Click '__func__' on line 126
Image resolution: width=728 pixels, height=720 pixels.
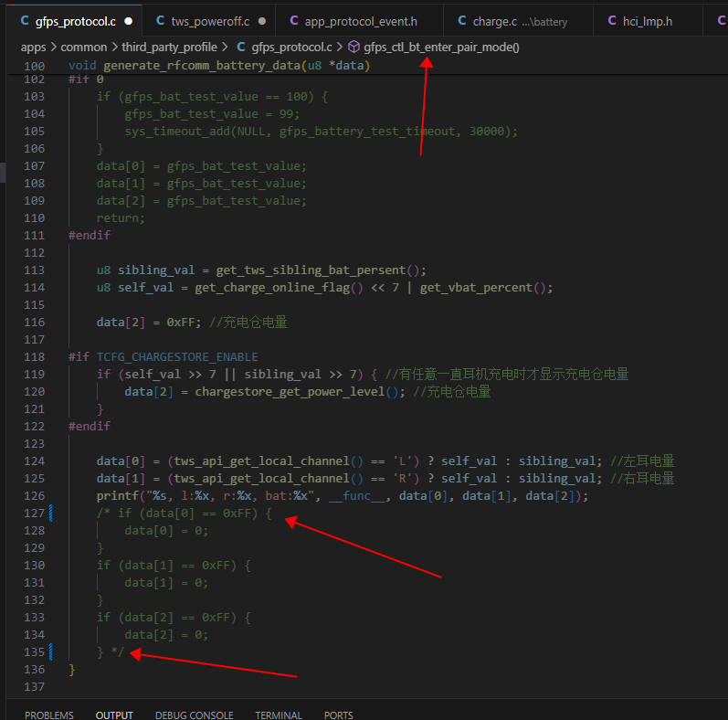[x=356, y=495]
